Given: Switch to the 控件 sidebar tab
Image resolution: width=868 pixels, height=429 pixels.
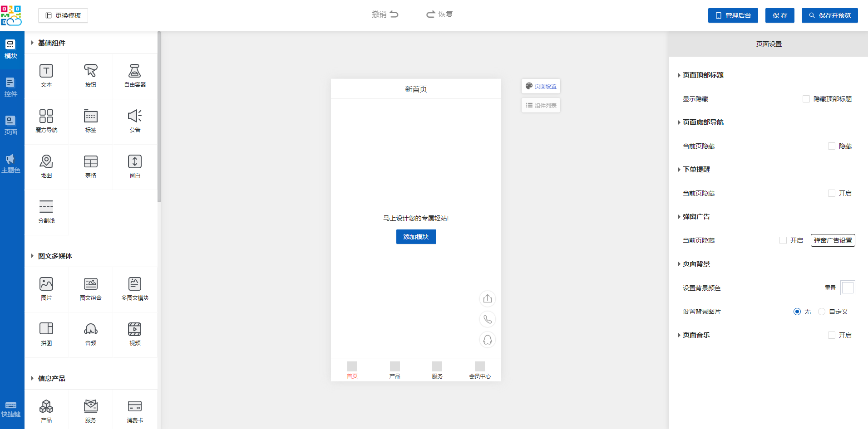Looking at the screenshot, I should (11, 87).
